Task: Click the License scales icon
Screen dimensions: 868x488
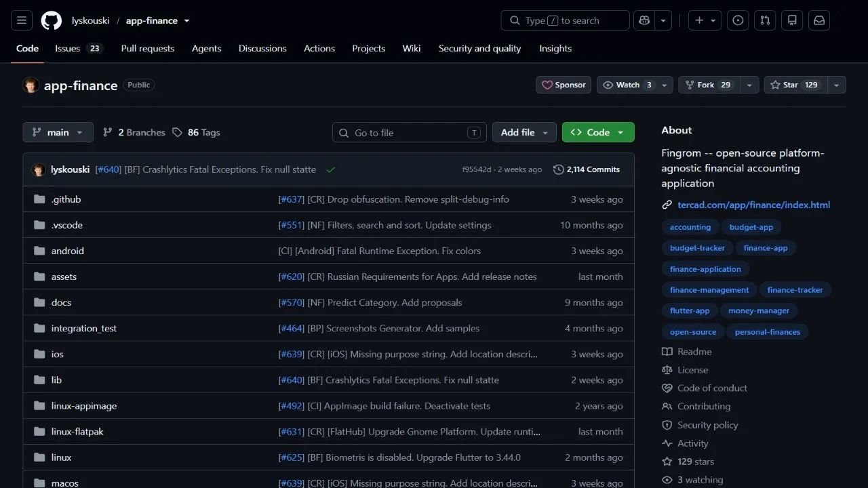Action: [x=667, y=370]
